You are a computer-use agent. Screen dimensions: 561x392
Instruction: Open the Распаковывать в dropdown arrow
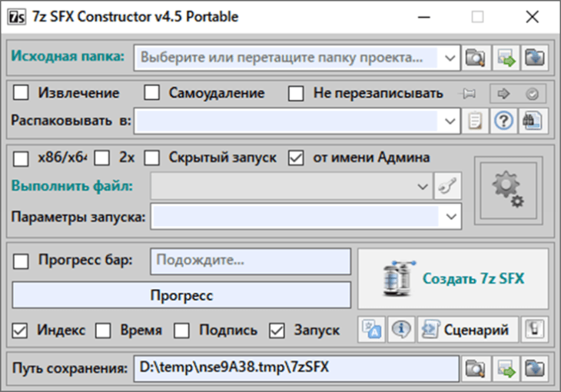(450, 121)
